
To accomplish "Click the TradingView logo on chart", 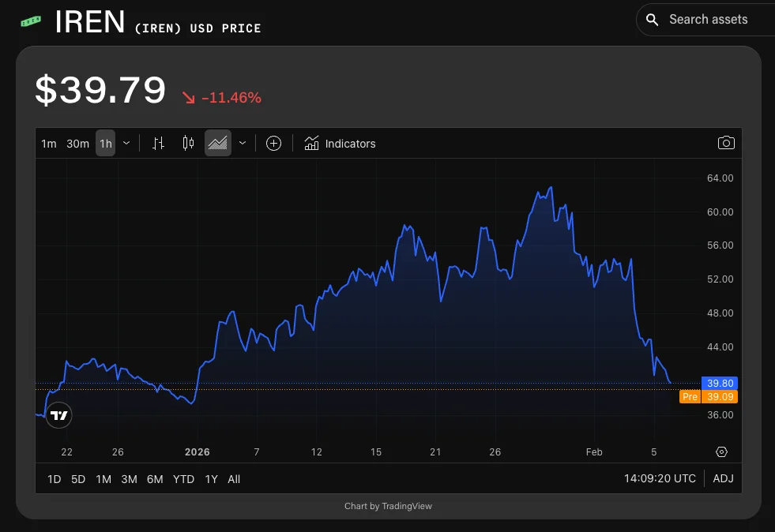I will 59,414.
